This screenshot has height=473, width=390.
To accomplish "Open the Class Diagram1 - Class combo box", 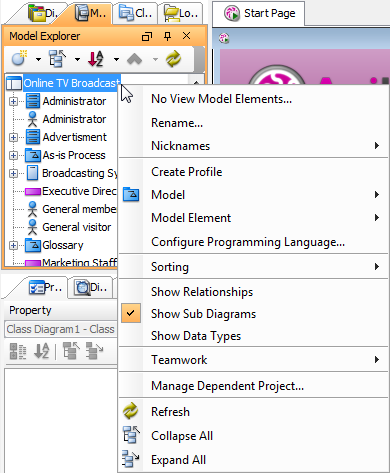I will coord(61,329).
